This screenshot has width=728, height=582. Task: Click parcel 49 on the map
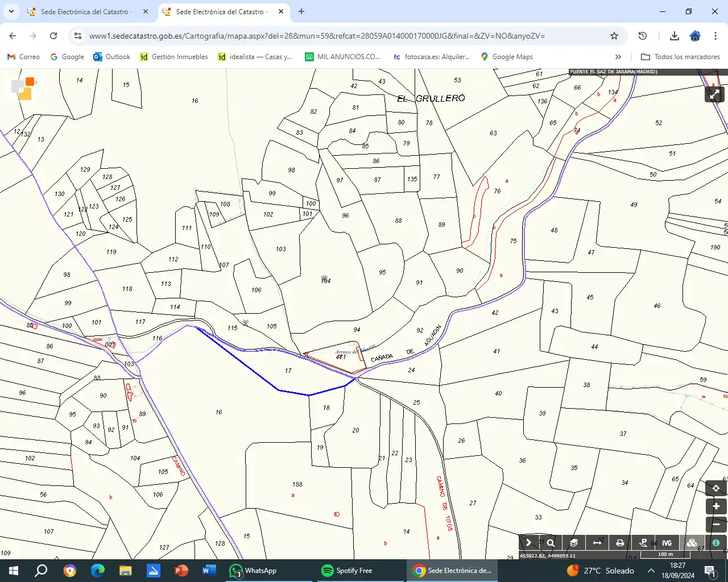coord(634,205)
